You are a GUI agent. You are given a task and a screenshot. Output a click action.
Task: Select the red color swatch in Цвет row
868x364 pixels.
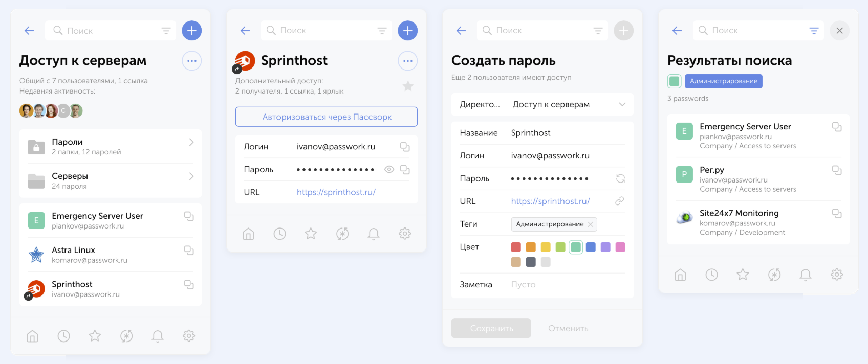click(x=516, y=247)
